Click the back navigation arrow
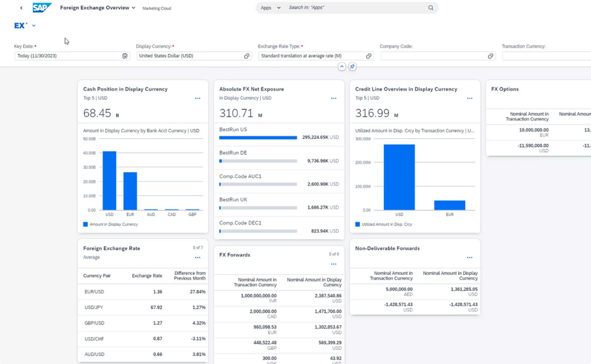This screenshot has width=591, height=364. [x=21, y=8]
